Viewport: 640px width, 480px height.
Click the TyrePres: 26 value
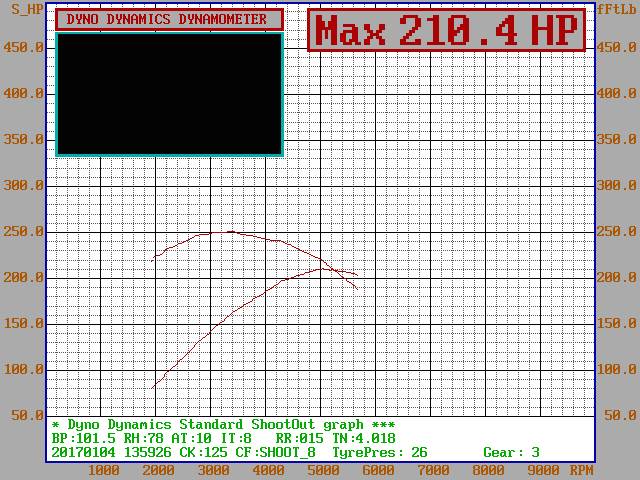tap(380, 452)
